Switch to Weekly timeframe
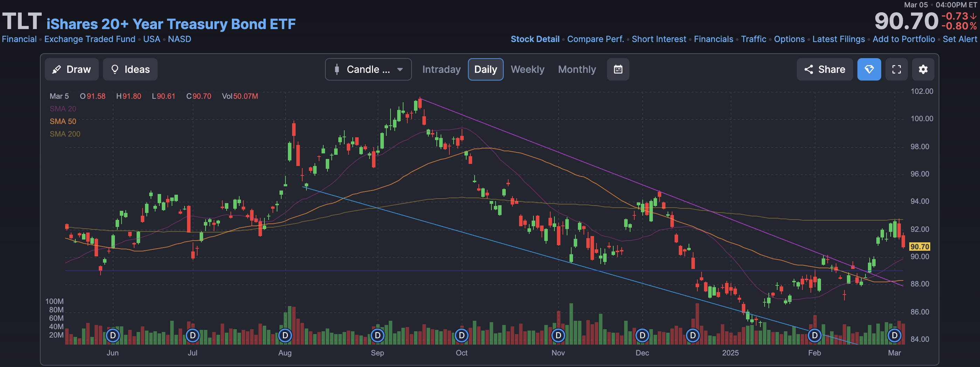980x367 pixels. (x=527, y=69)
